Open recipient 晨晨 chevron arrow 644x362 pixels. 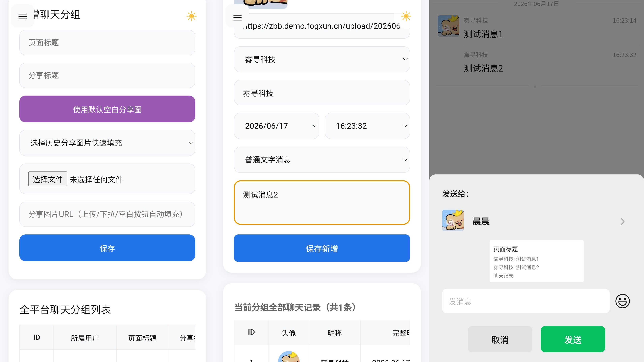622,221
